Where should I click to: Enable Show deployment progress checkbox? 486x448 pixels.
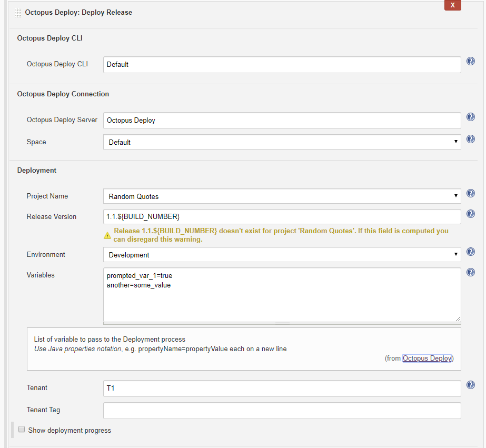click(22, 430)
